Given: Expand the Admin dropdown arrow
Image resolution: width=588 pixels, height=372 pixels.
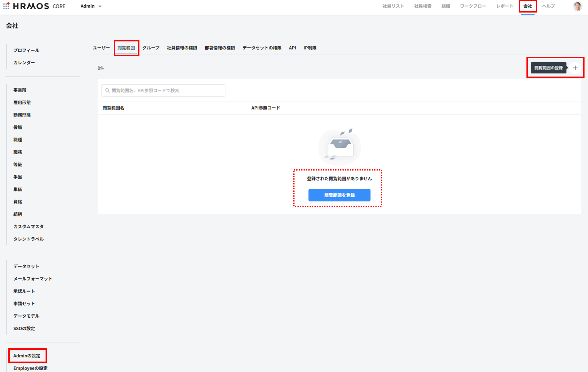Looking at the screenshot, I should click(x=100, y=6).
